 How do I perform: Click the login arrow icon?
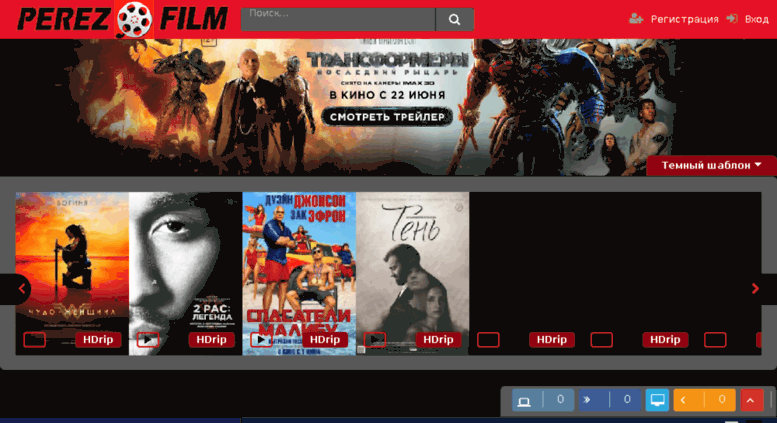coord(732,19)
